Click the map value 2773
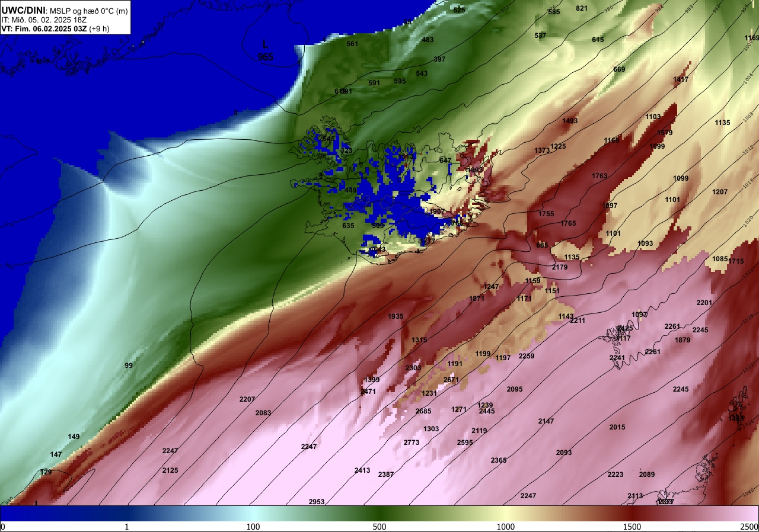 412,443
